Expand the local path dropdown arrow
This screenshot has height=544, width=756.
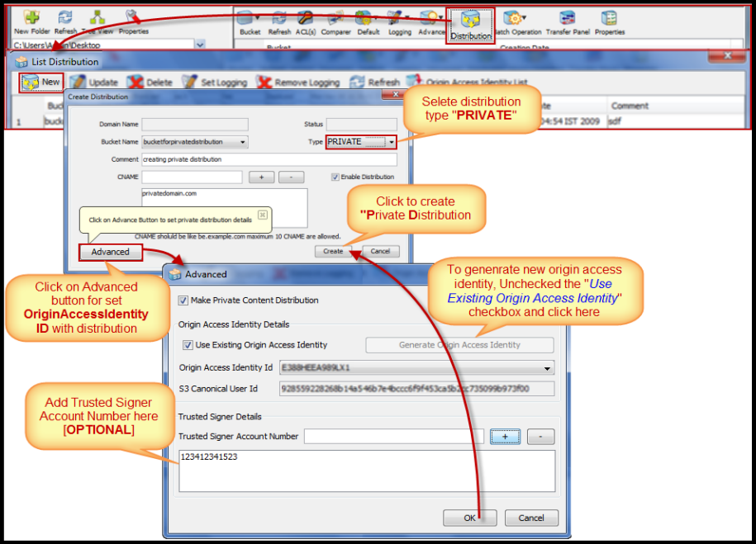click(200, 45)
